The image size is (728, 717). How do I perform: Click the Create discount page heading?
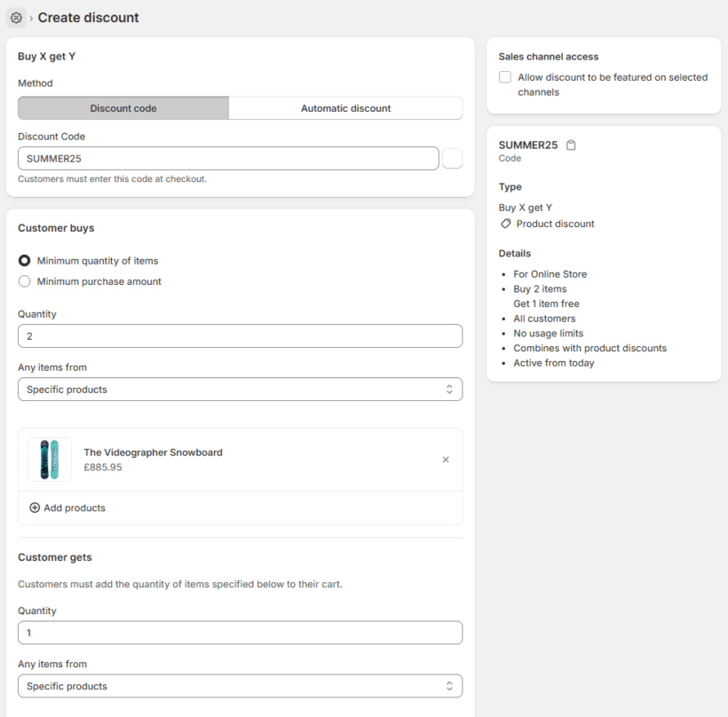(88, 18)
